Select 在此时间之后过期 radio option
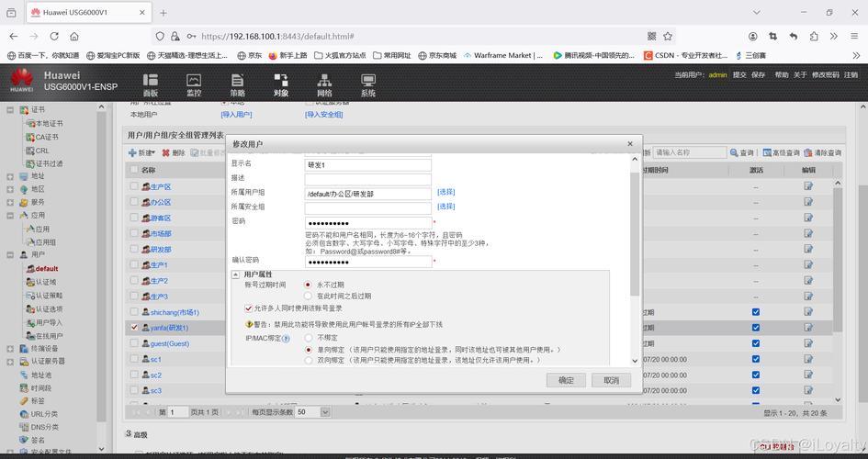Image resolution: width=868 pixels, height=459 pixels. (x=309, y=296)
